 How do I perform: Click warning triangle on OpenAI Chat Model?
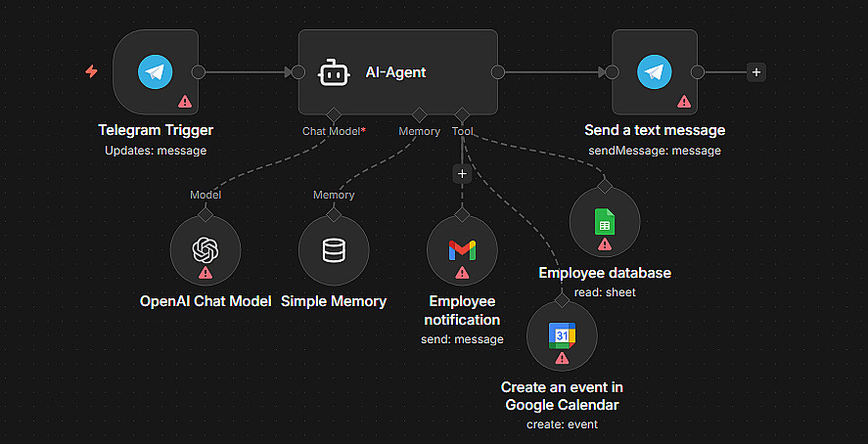(206, 272)
